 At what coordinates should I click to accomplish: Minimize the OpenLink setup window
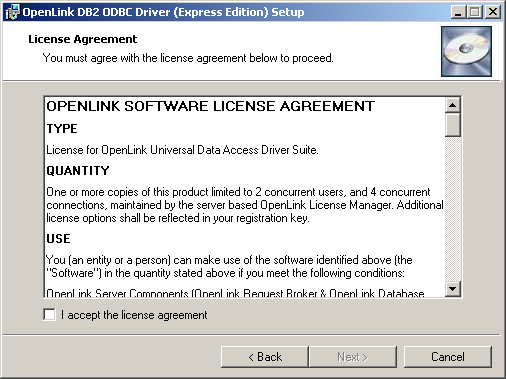coord(458,12)
